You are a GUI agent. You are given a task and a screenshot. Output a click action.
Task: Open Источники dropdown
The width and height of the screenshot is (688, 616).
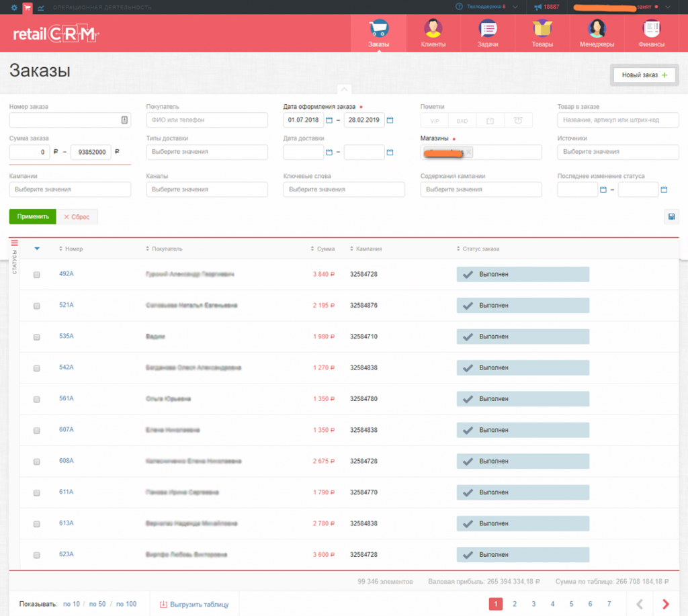pos(618,152)
